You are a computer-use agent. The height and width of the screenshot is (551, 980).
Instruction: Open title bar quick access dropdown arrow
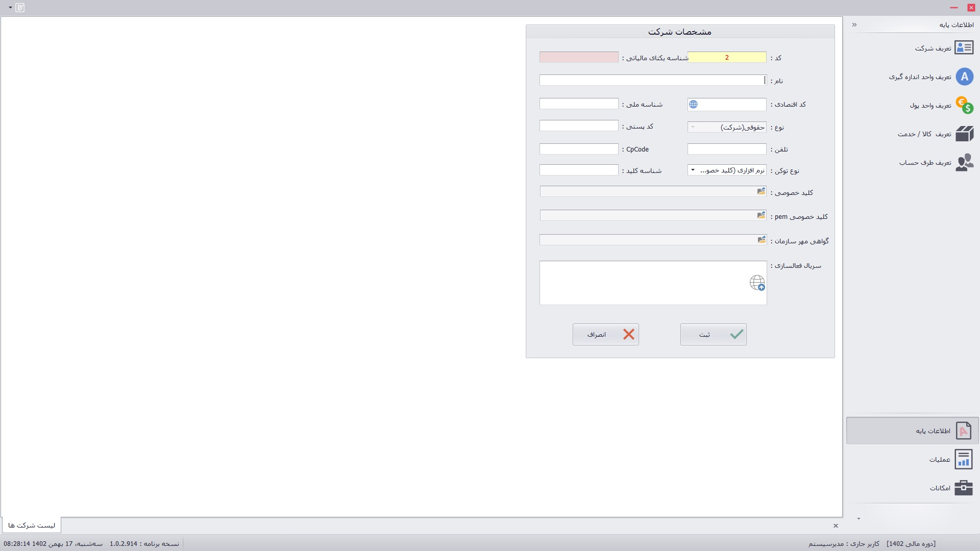[x=10, y=8]
